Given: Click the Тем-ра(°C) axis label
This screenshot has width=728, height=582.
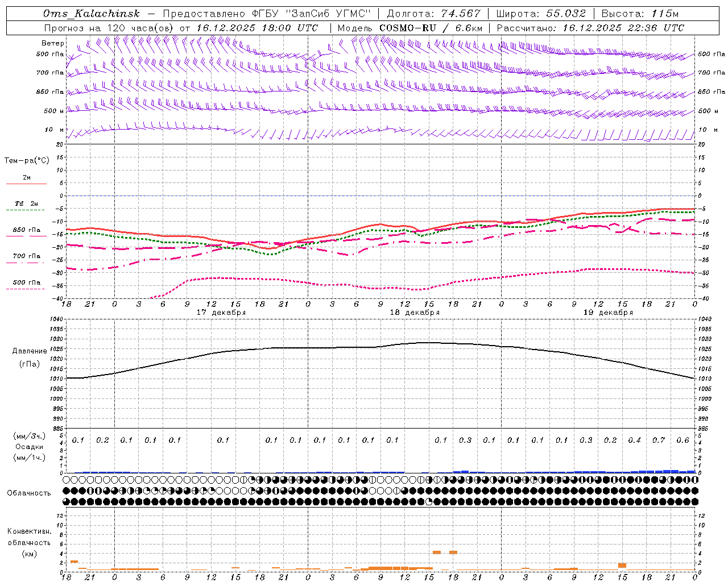Looking at the screenshot, I should pyautogui.click(x=27, y=161).
